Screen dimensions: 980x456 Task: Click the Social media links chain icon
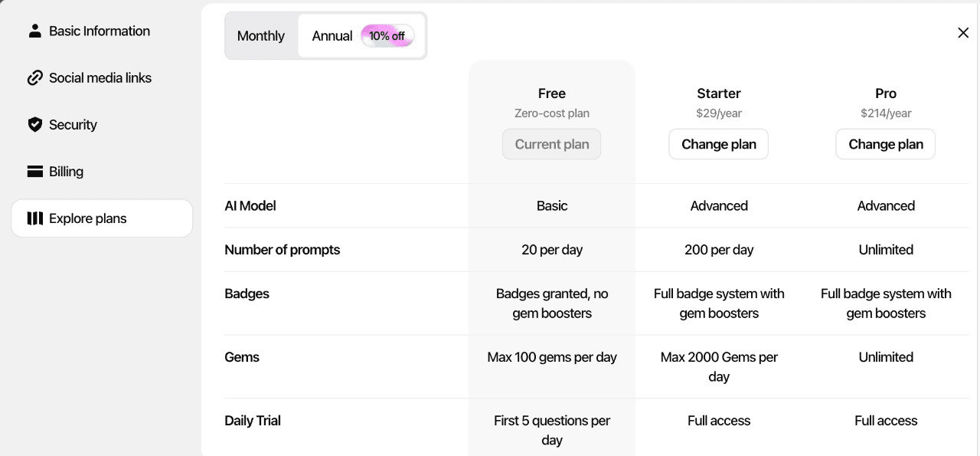point(34,78)
